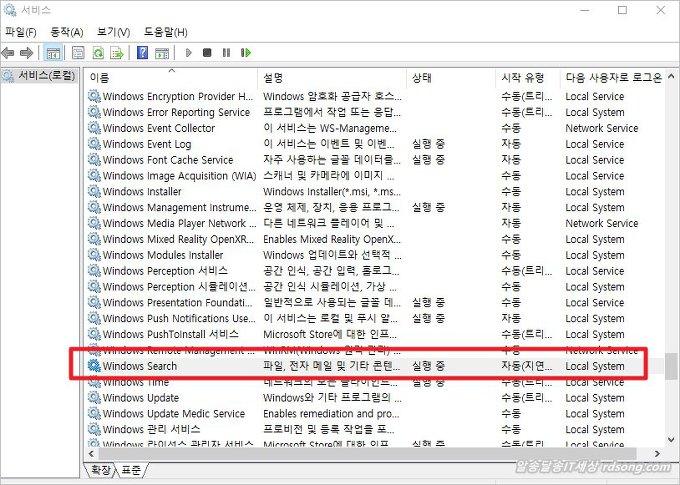Screen dimensions: 680x485
Task: Click the gear icon of Windows Search
Action: pos(94,366)
